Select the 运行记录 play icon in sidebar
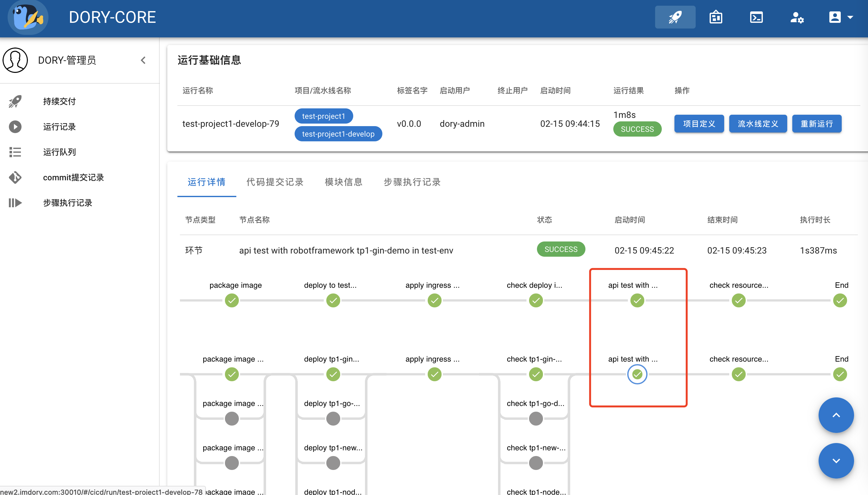 pyautogui.click(x=15, y=126)
